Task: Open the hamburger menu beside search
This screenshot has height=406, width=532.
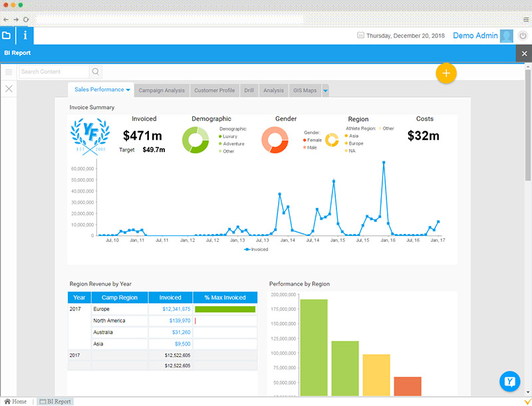Action: [9, 72]
